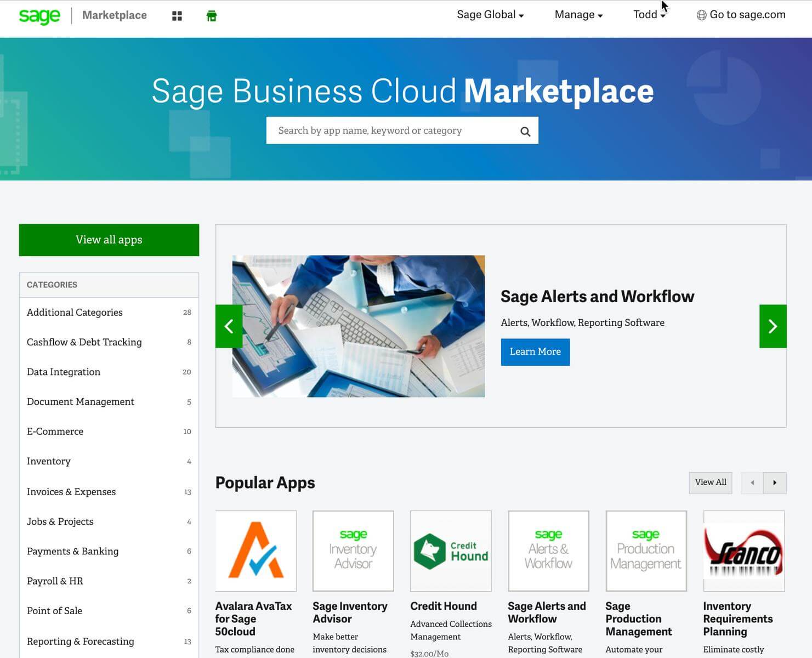The image size is (812, 658).
Task: Click the search magnifier icon
Action: click(525, 132)
